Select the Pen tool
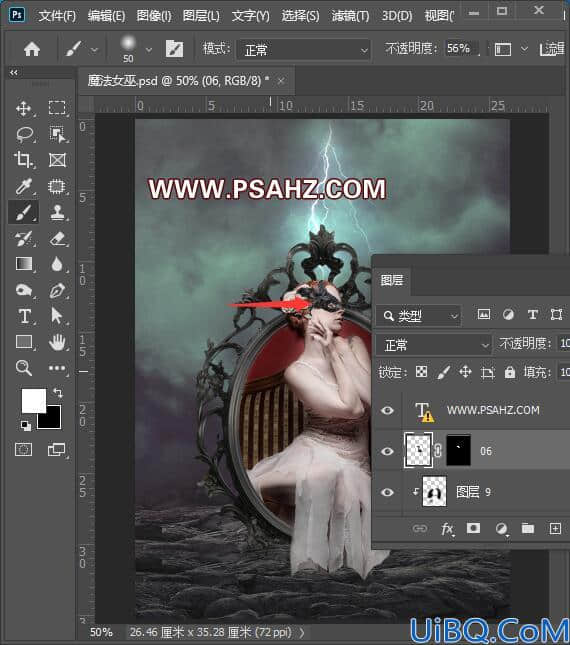 pos(57,290)
